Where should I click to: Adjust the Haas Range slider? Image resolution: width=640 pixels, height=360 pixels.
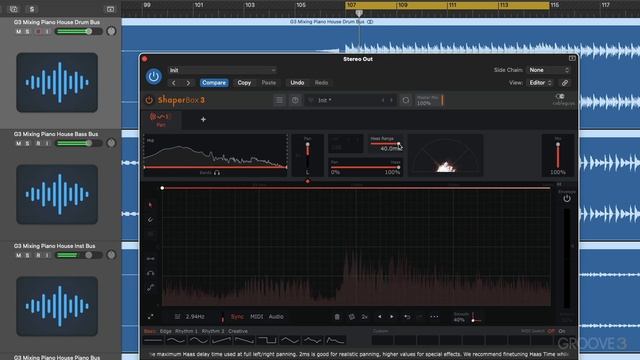pos(385,144)
